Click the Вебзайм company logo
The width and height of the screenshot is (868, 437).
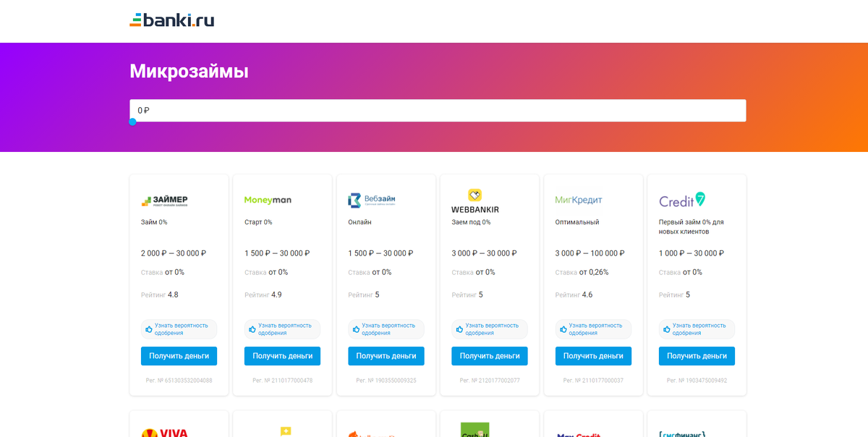(371, 200)
